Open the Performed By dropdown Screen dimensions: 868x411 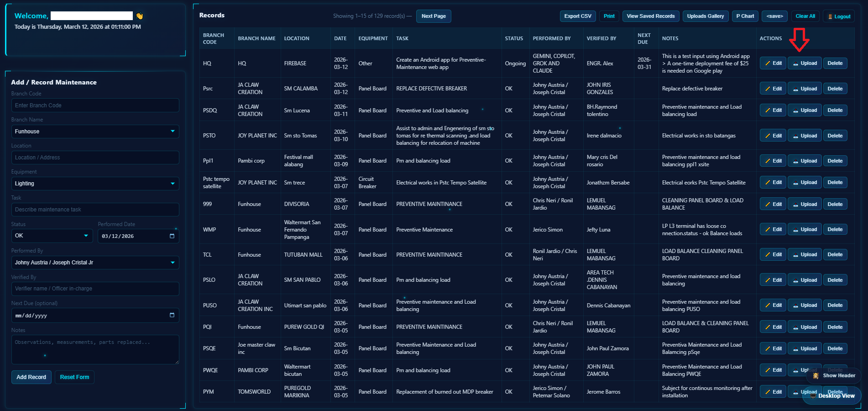95,263
